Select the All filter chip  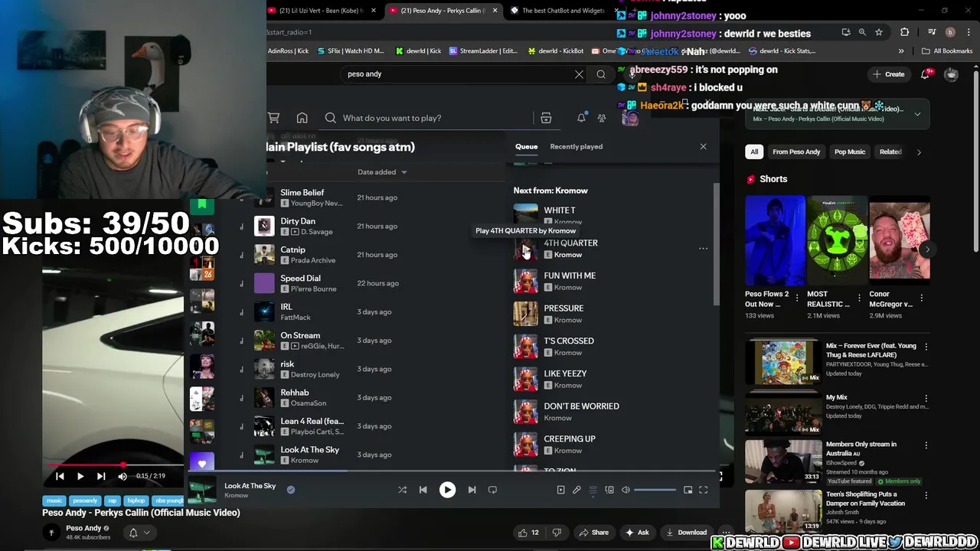click(x=754, y=152)
